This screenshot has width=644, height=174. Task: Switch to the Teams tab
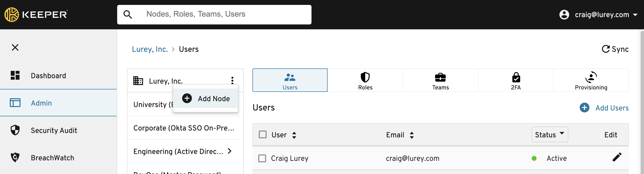click(x=440, y=80)
